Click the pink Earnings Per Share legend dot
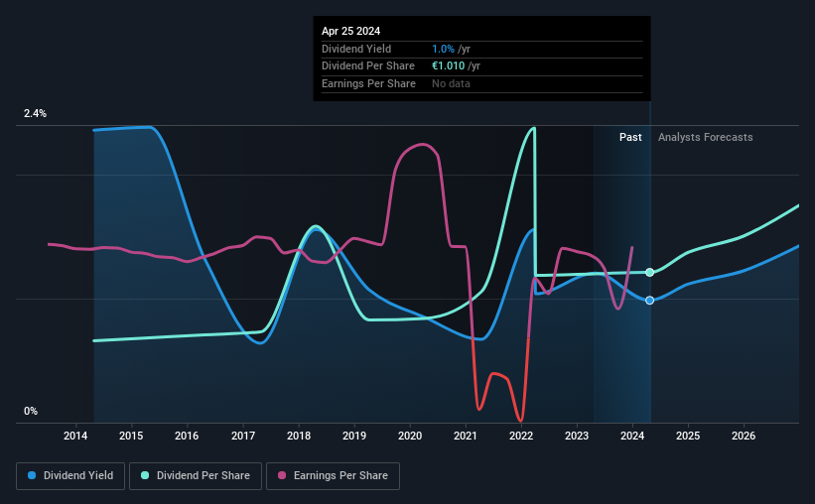The height and width of the screenshot is (504, 815). pos(282,475)
